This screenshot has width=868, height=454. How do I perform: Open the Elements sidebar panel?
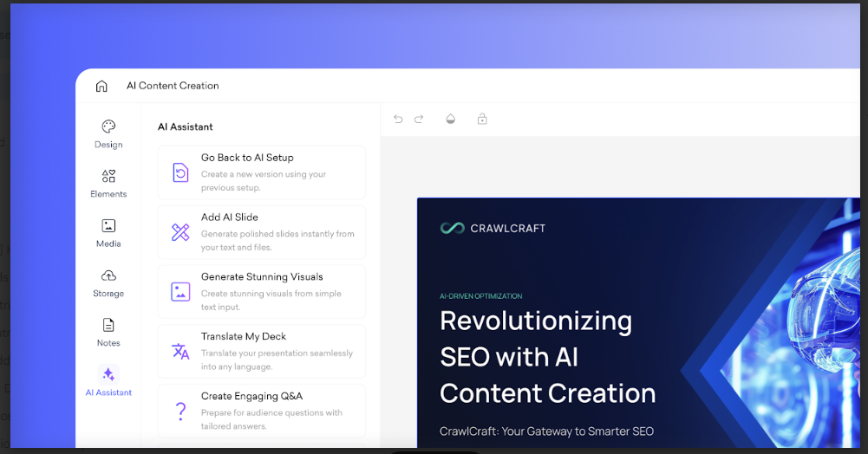pyautogui.click(x=108, y=184)
